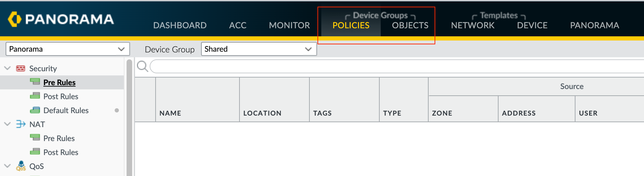Open the Device Group Shared dropdown
The image size is (644, 176).
[x=259, y=49]
